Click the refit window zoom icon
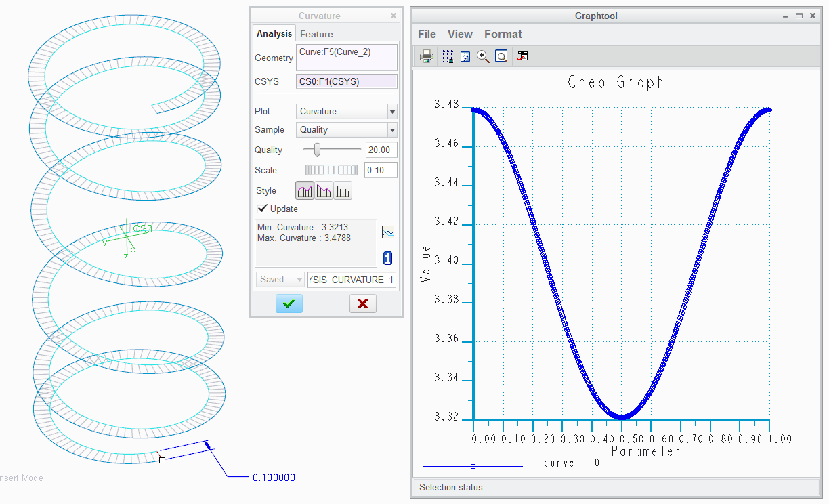The height and width of the screenshot is (504, 829). click(x=501, y=56)
